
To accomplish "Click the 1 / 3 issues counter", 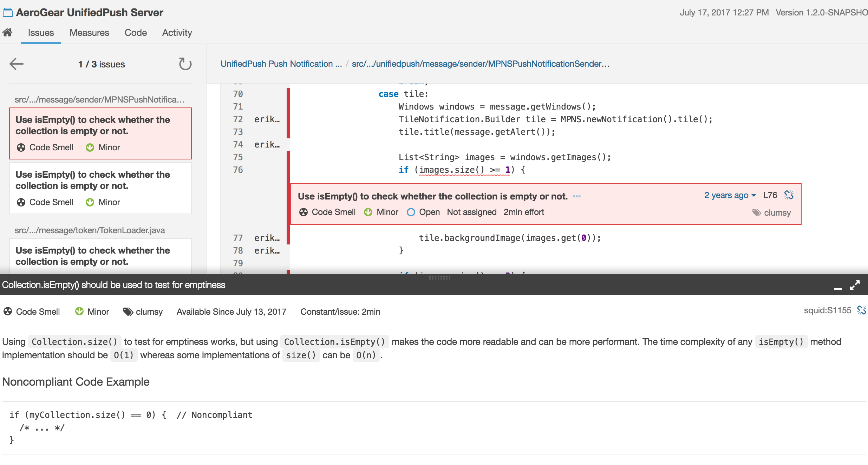I will [102, 64].
